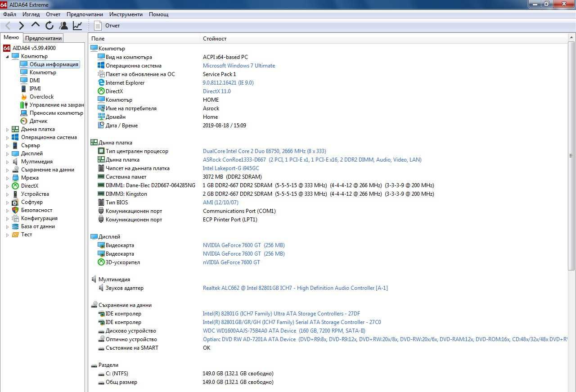
Task: Expand the Операционна система tree node
Action: pyautogui.click(x=7, y=138)
